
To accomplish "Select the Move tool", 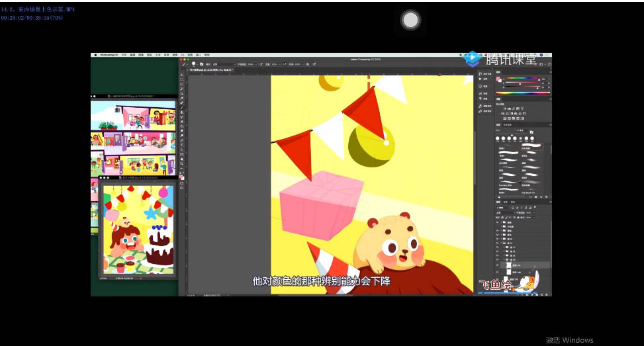I will pyautogui.click(x=181, y=75).
